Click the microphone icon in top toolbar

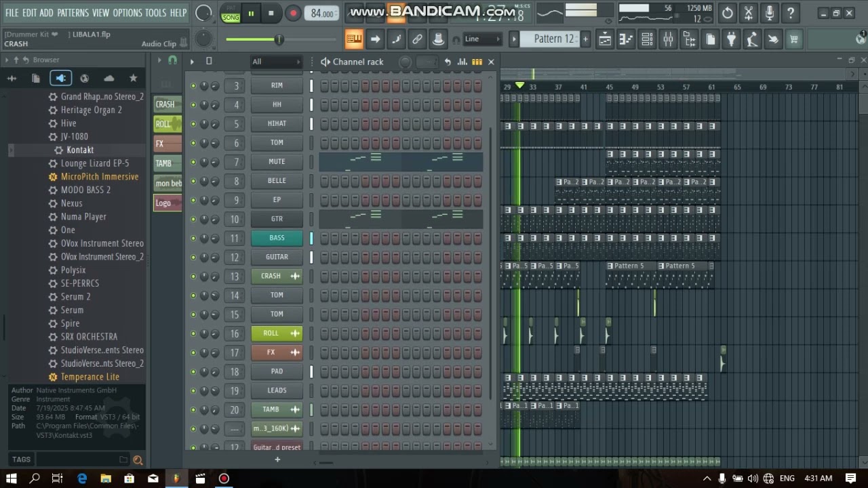click(770, 13)
